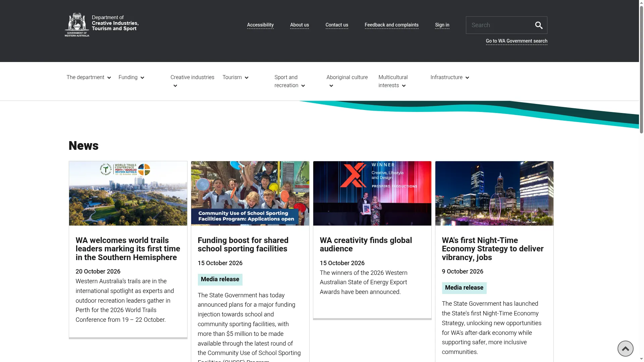Read WA welcomes world trails leaders article
The image size is (644, 362).
[128, 249]
